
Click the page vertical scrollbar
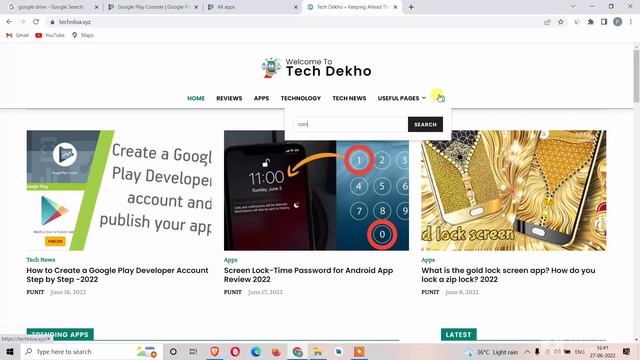tap(636, 76)
